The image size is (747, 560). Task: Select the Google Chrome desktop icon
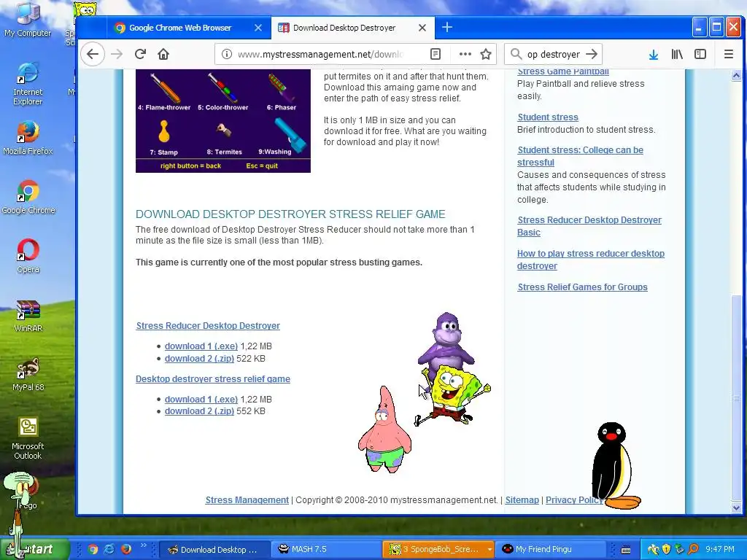pos(28,197)
